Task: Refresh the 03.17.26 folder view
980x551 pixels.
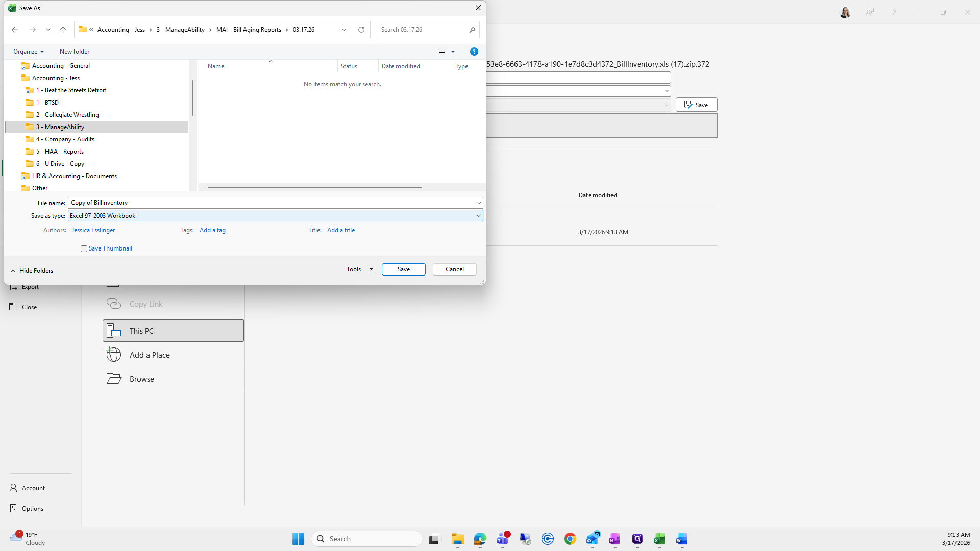Action: [x=361, y=30]
